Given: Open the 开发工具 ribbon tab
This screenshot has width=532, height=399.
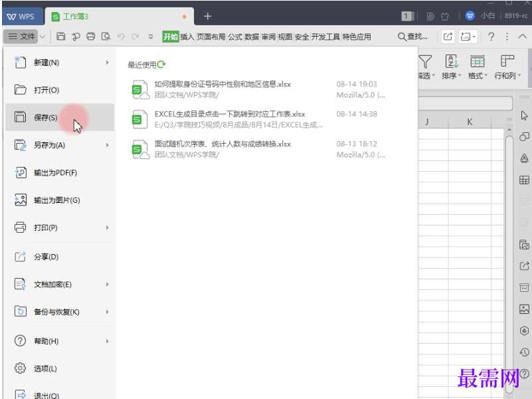Looking at the screenshot, I should pos(325,37).
